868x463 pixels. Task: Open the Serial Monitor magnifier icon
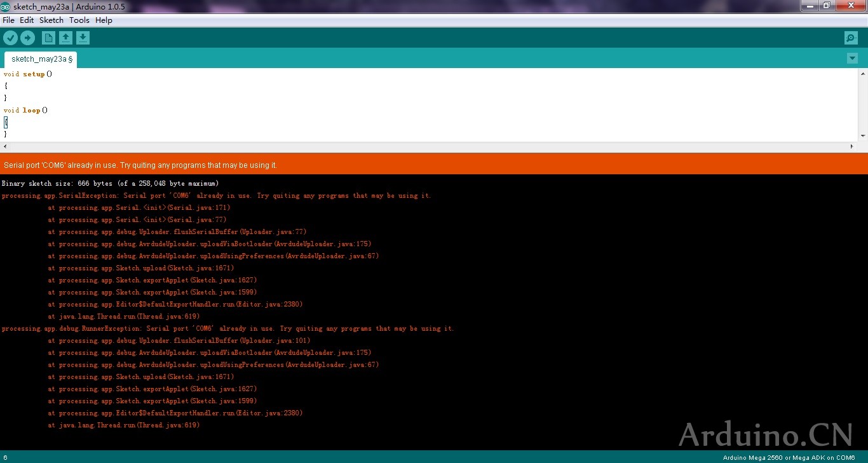851,38
